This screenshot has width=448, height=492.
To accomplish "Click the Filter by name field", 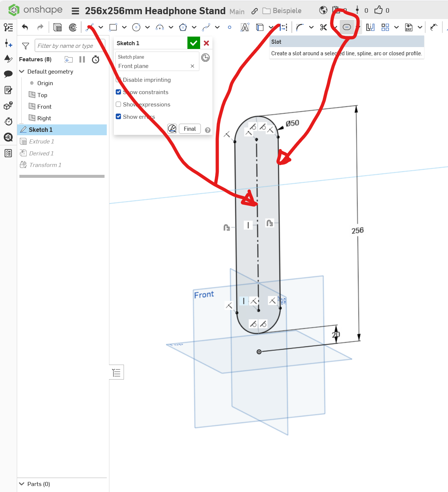I will tap(70, 46).
